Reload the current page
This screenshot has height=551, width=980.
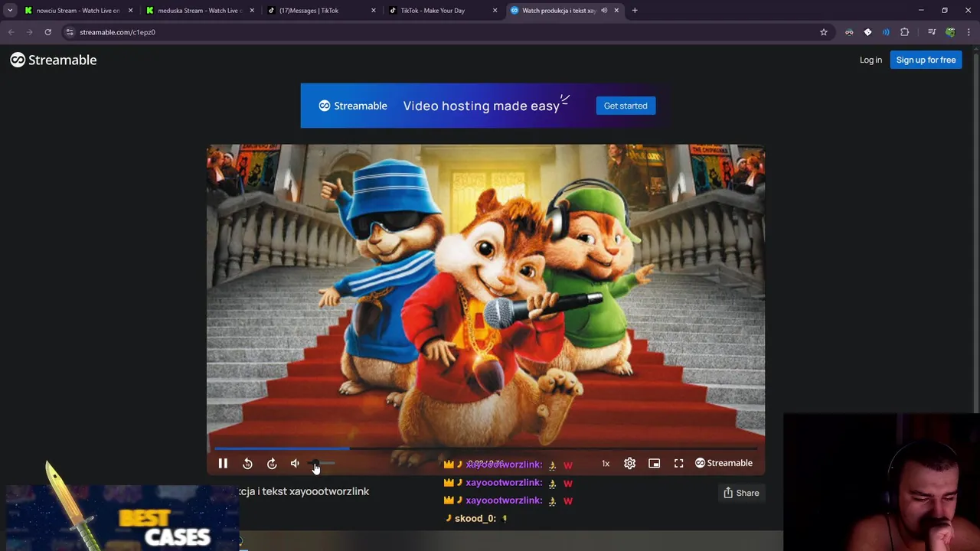click(x=47, y=32)
